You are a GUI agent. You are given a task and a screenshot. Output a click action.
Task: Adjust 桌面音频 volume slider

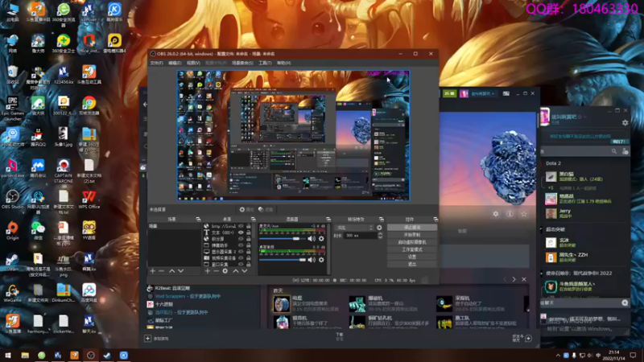pyautogui.click(x=283, y=259)
